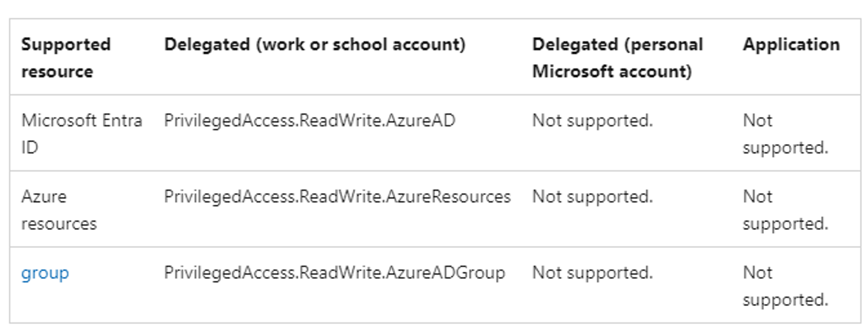Click Not supported in group personal column

point(592,273)
